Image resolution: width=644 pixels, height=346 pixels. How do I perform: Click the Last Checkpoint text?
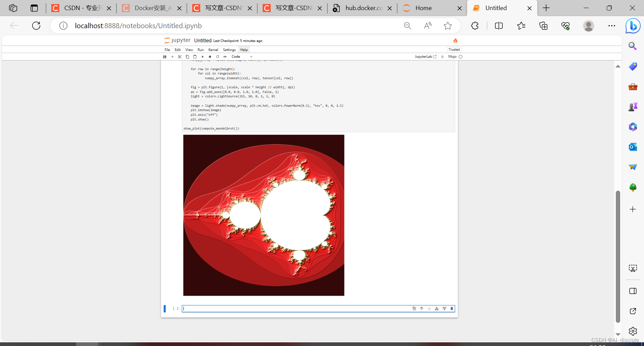pos(238,41)
